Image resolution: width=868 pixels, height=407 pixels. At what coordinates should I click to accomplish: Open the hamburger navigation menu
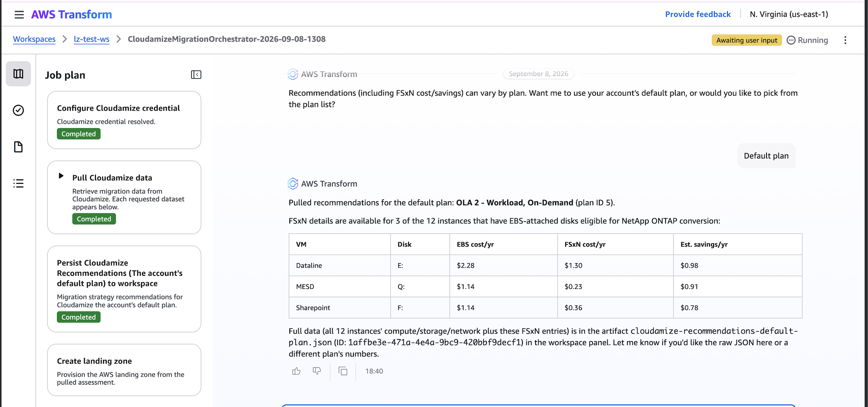(x=19, y=15)
